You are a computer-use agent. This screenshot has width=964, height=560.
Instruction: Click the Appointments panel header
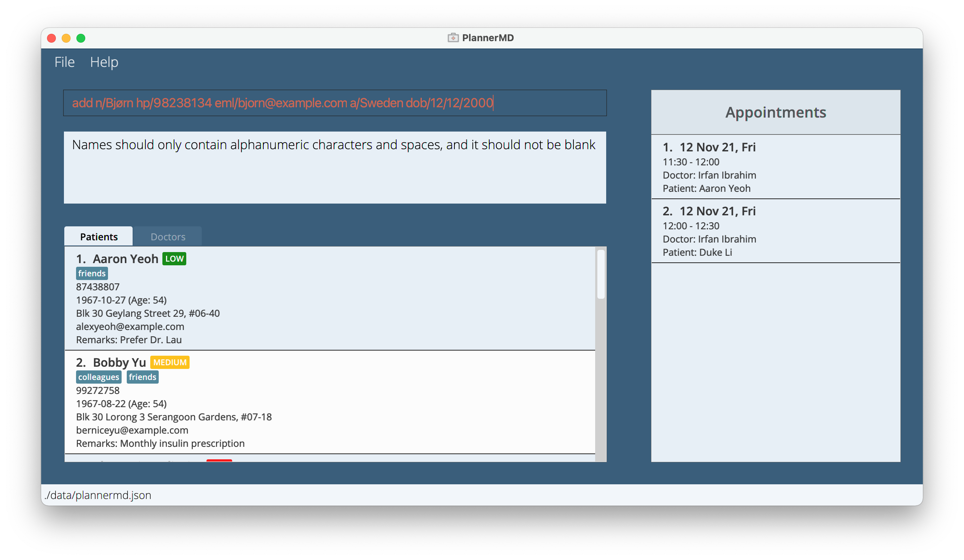point(776,112)
